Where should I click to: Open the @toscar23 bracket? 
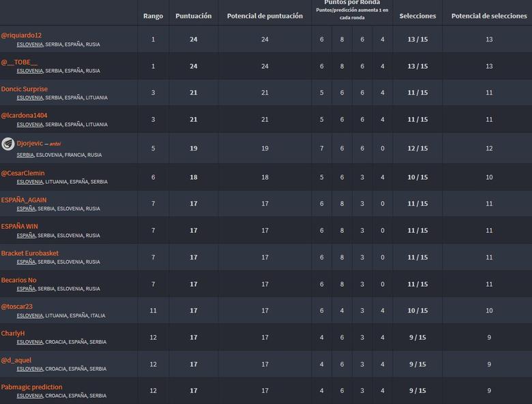17,307
